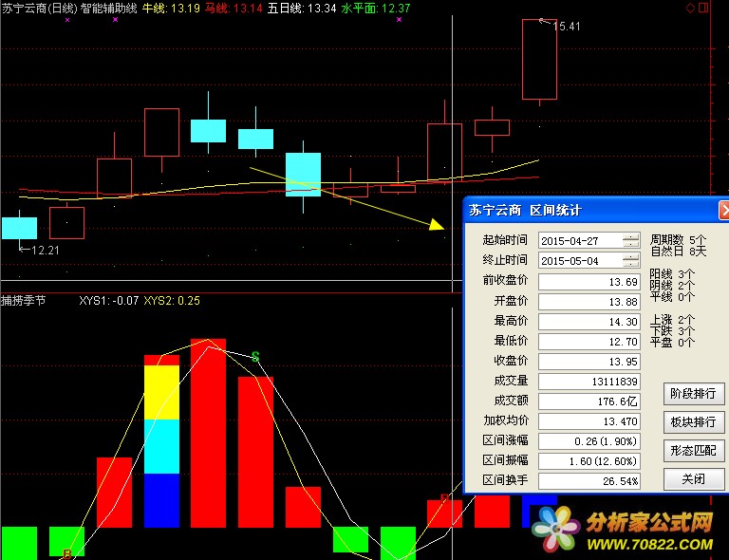Image resolution: width=729 pixels, height=560 pixels.
Task: Click the 前收盘价 value 13.69
Action: (589, 282)
